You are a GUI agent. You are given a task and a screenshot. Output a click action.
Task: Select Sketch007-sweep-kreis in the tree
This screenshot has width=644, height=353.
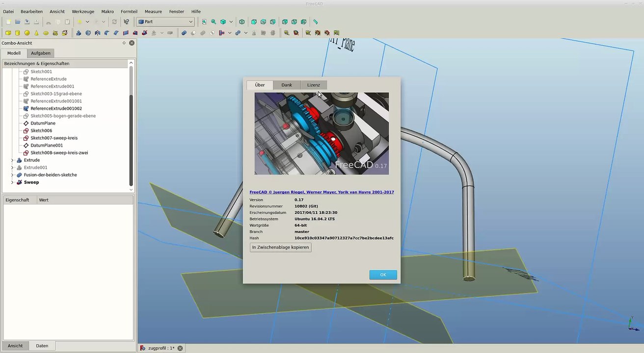54,138
